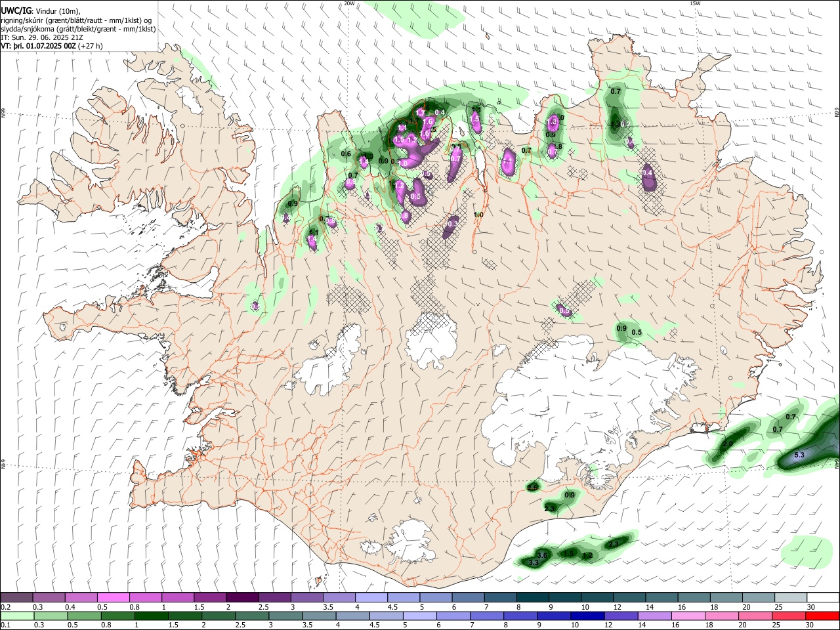Pick the crimson 25–30 rain legend swatch
The height and width of the screenshot is (630, 840).
coord(788,616)
